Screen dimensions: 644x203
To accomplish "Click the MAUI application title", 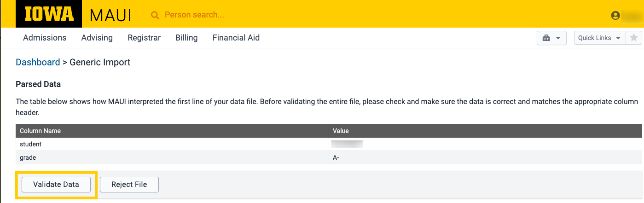I will click(110, 15).
